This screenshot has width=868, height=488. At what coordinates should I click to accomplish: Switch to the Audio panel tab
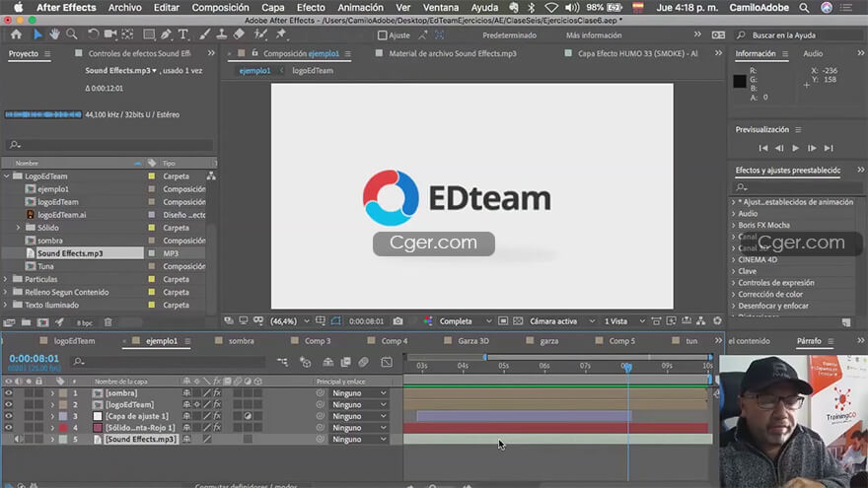[x=813, y=53]
